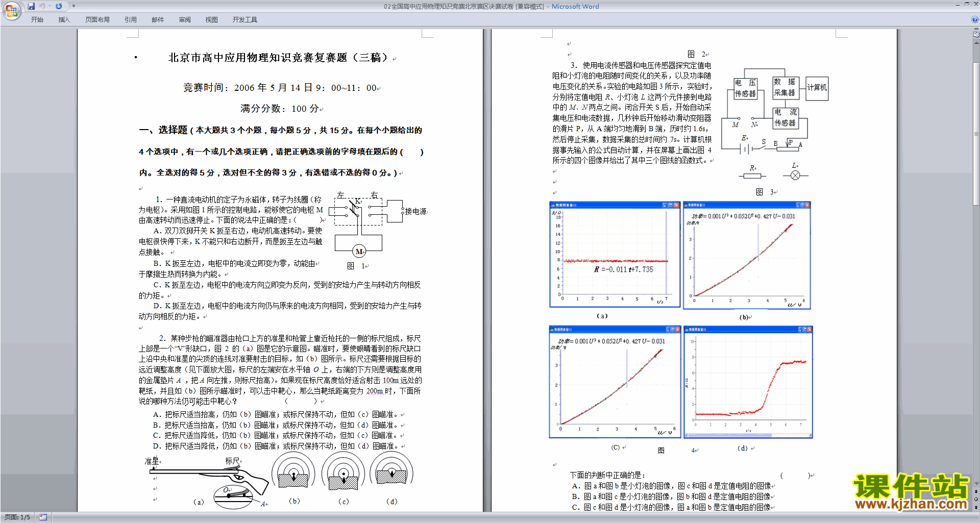This screenshot has height=523, width=980.
Task: Click the window title 02全国高中应用物理知识竞赛
Action: pos(463,6)
